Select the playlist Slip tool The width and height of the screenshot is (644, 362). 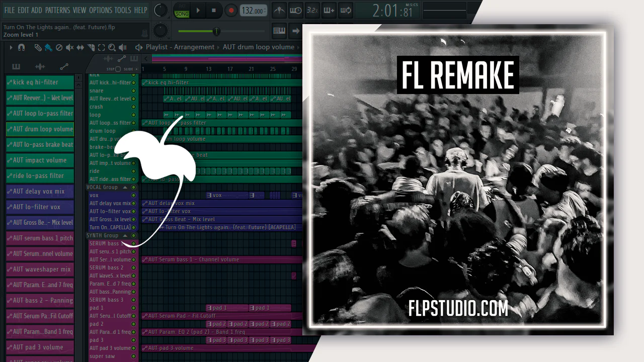(x=80, y=47)
